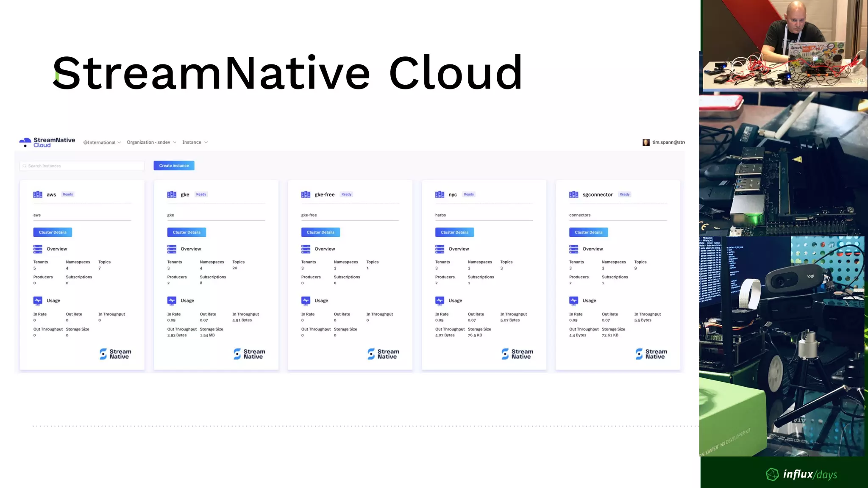Screen dimensions: 868x488
Task: Click the Create instance button
Action: coord(174,166)
